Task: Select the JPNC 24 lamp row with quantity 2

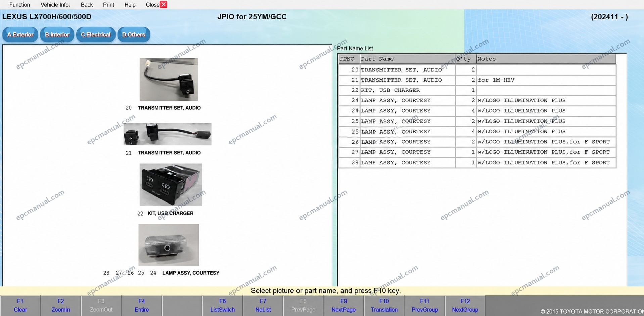Action: pos(477,101)
